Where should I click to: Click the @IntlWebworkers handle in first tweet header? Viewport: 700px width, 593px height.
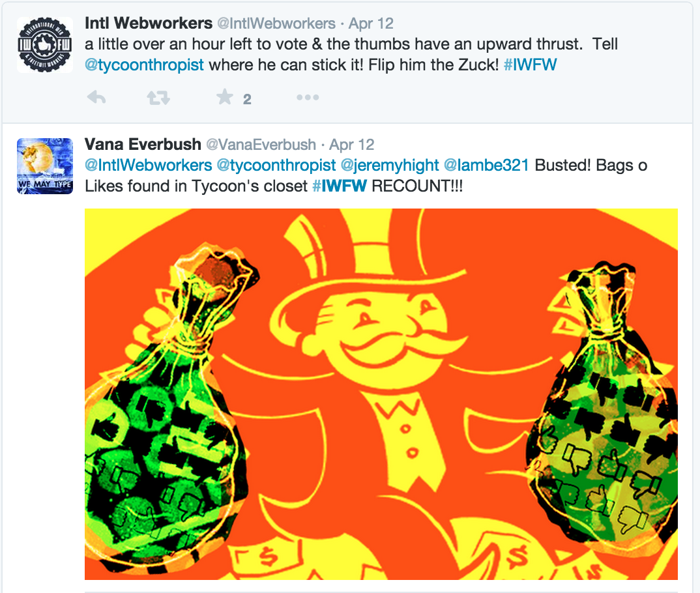pos(276,23)
